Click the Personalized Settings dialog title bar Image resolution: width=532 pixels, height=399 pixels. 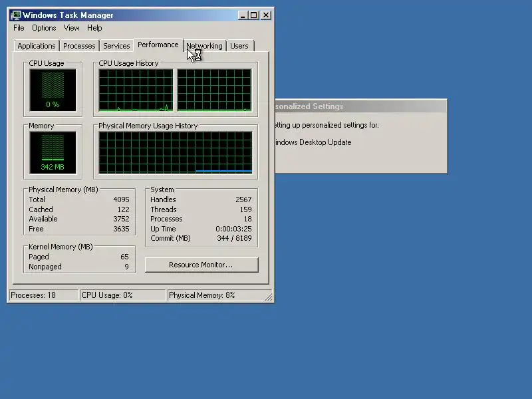coord(361,106)
